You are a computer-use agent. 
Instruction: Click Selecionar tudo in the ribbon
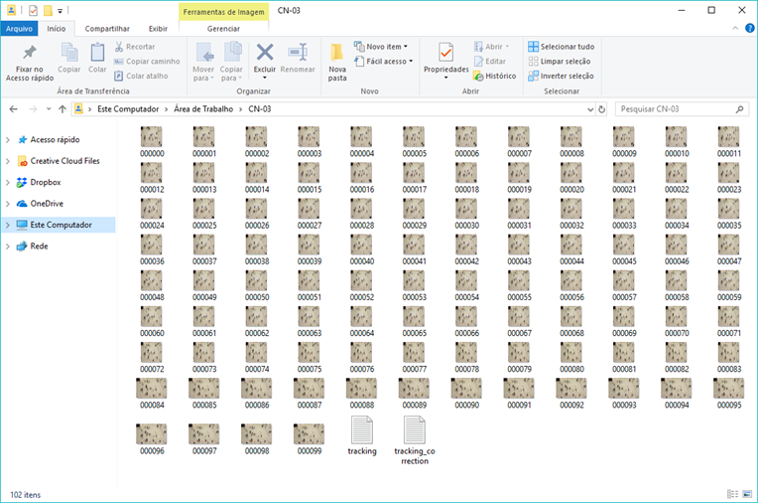point(561,47)
